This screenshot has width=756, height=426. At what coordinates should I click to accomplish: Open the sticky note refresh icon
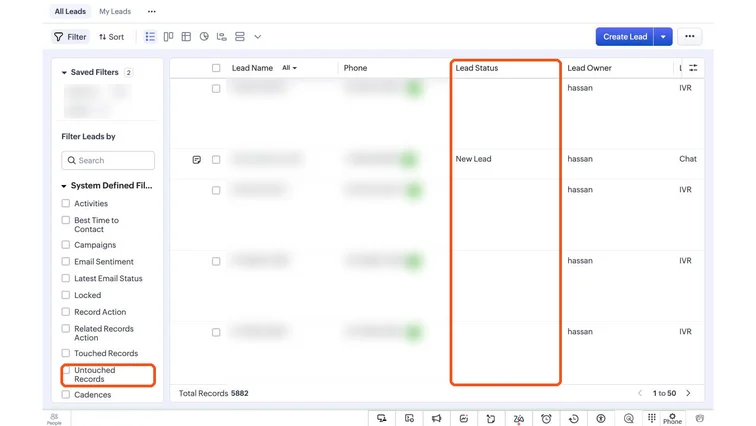coord(491,418)
